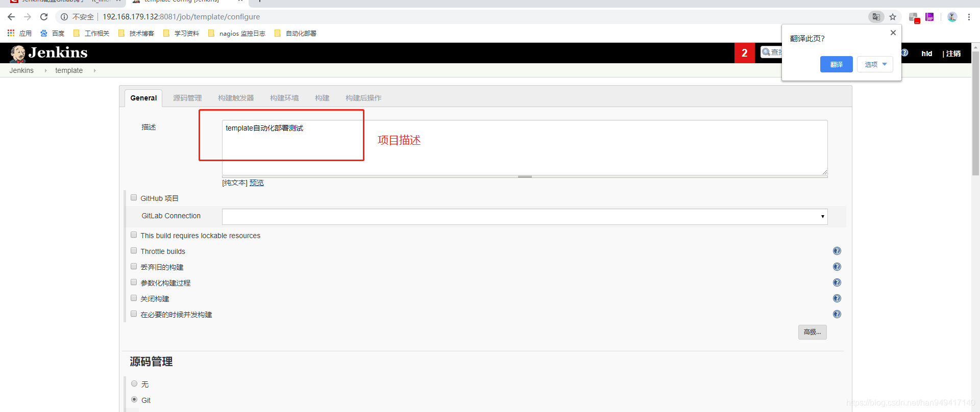Open Chrome's three-dot menu
This screenshot has height=412, width=980.
pos(969,17)
